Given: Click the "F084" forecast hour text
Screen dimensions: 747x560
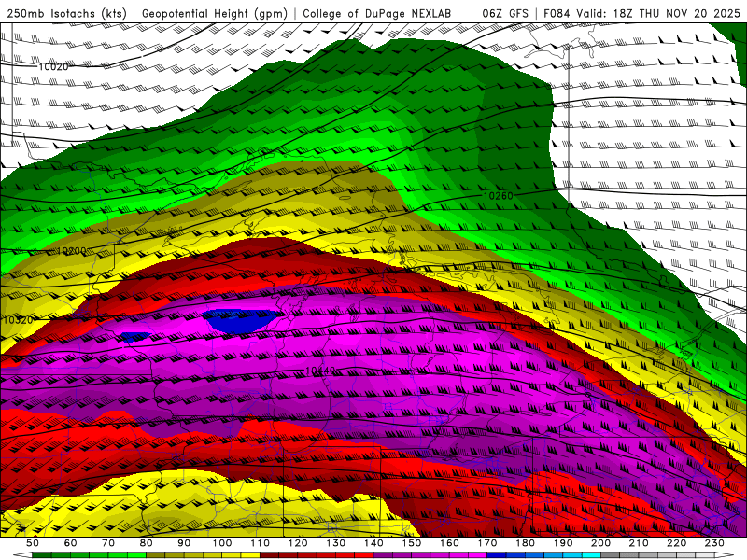Looking at the screenshot, I should (x=557, y=13).
